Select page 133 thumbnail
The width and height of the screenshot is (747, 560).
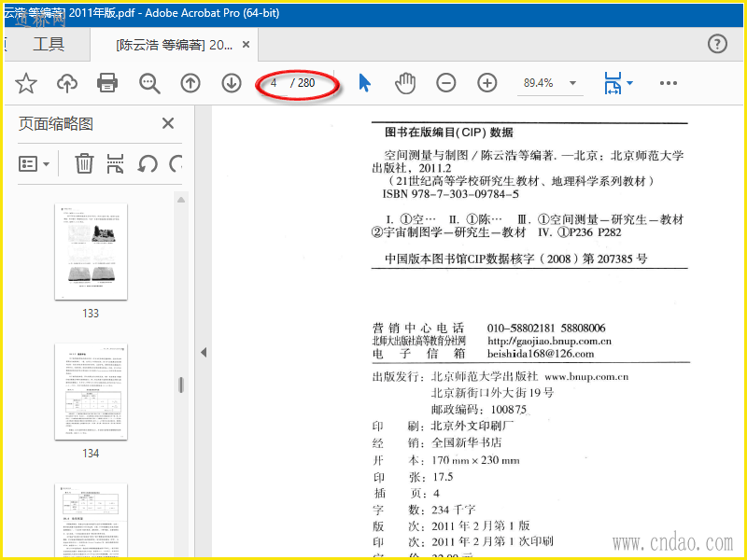(91, 251)
